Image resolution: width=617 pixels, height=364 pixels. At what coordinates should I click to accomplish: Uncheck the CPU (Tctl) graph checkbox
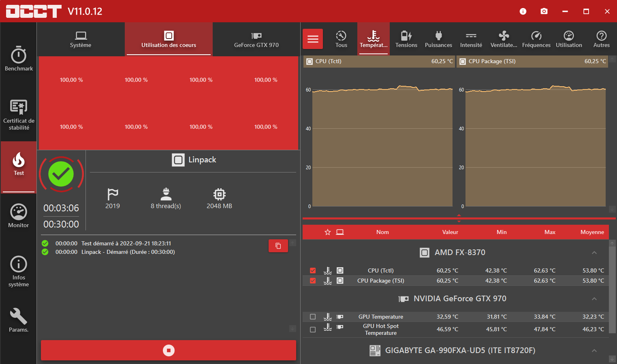pos(313,270)
